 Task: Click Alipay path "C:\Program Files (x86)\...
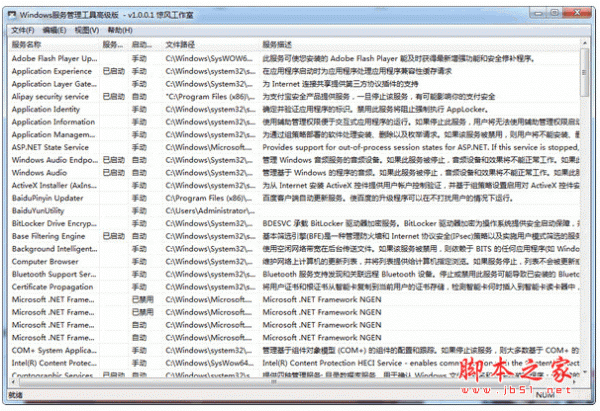point(210,96)
